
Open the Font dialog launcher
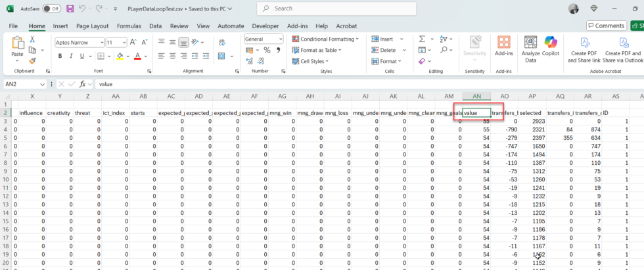tap(150, 71)
